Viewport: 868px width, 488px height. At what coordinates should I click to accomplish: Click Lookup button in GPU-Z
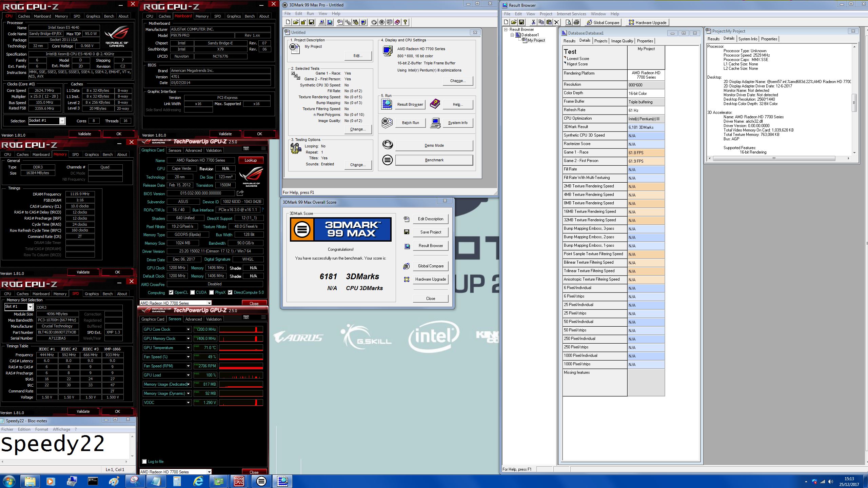[251, 160]
